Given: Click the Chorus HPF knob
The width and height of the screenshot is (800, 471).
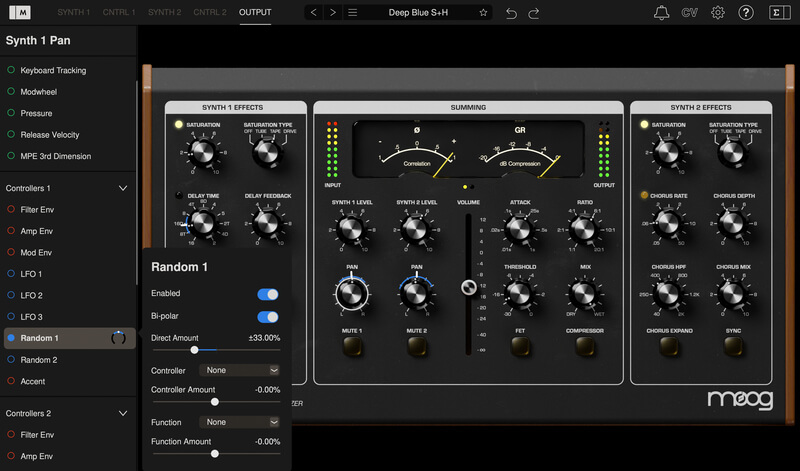Looking at the screenshot, I should [x=668, y=294].
